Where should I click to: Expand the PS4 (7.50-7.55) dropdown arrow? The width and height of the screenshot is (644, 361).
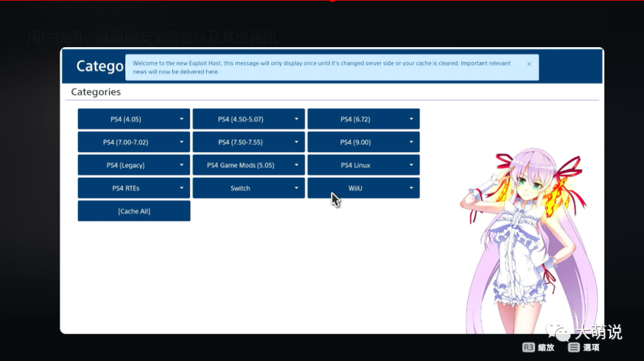(x=296, y=142)
